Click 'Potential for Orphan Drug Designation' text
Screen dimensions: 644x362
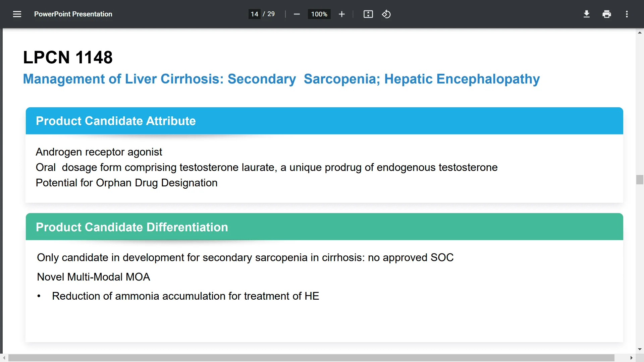(x=126, y=183)
